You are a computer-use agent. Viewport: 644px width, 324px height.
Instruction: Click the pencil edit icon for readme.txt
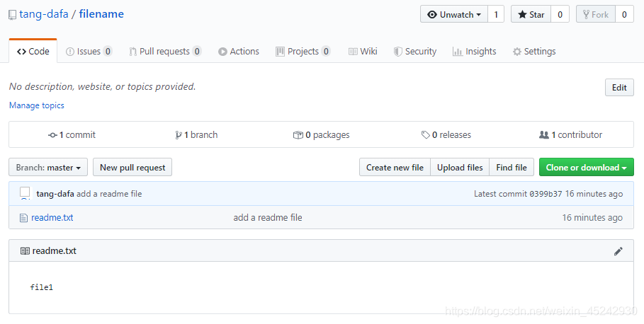(x=618, y=251)
